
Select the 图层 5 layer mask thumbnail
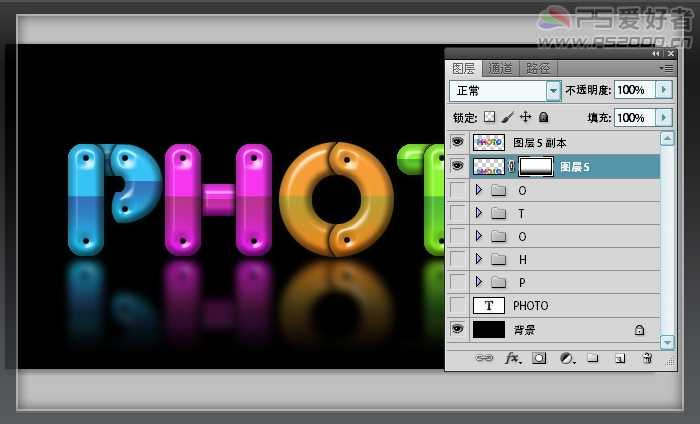click(x=536, y=166)
